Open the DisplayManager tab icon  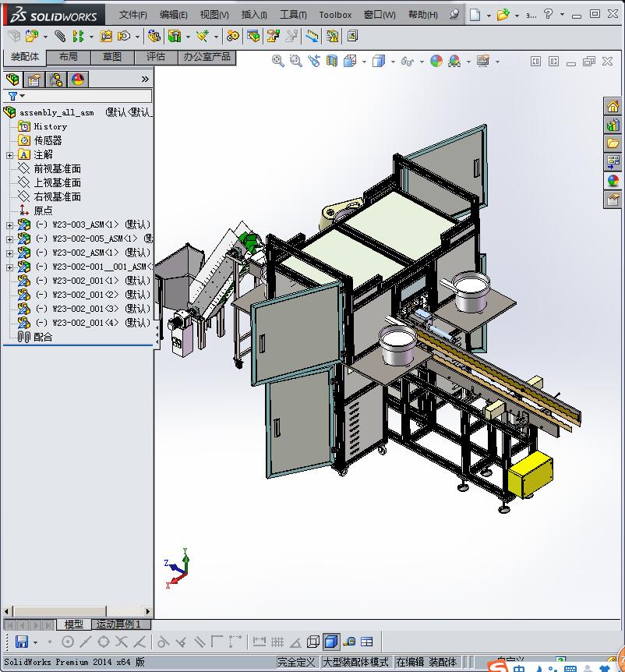click(78, 80)
